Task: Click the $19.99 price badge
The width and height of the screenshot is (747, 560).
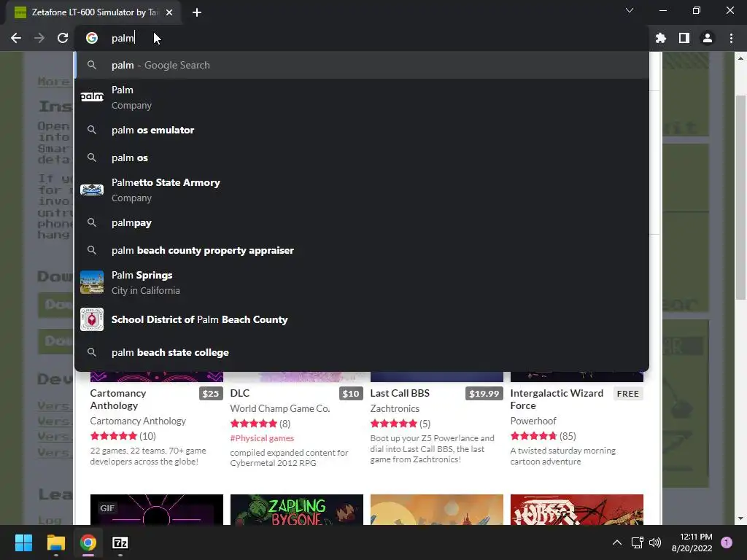Action: coord(484,394)
